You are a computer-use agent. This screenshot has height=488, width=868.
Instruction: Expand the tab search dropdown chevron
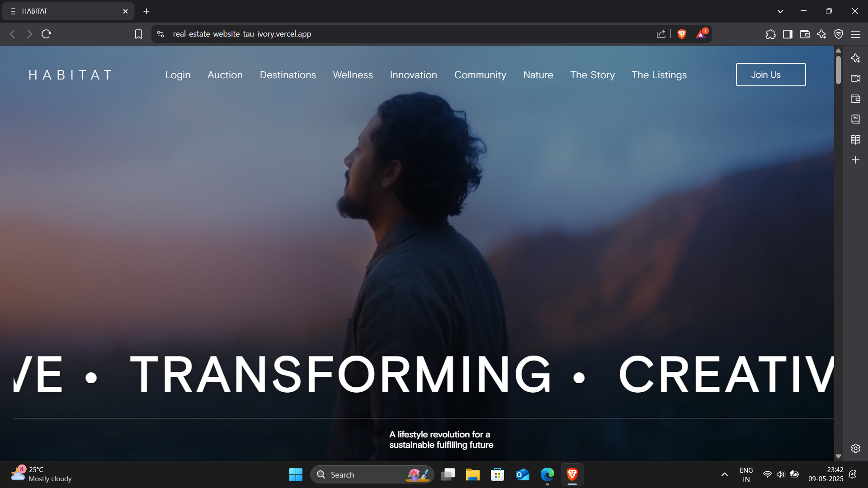pyautogui.click(x=780, y=11)
